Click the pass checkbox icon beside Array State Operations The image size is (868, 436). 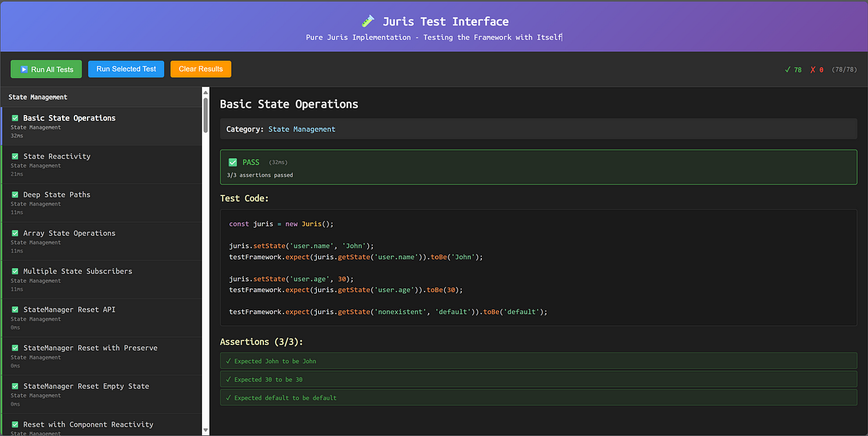[x=14, y=233]
